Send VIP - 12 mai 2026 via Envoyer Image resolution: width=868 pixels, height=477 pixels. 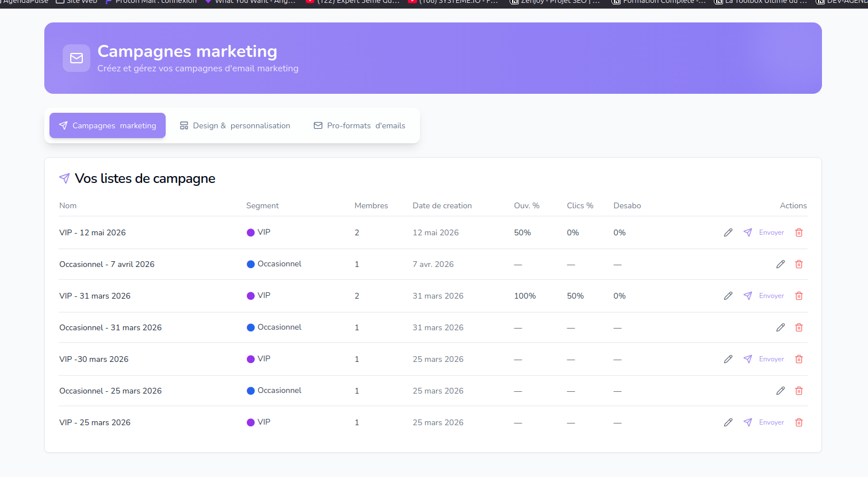pos(764,232)
